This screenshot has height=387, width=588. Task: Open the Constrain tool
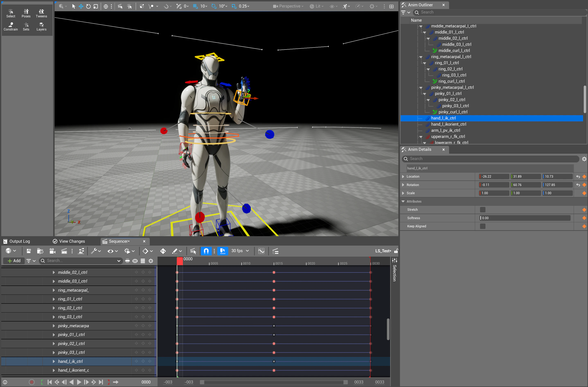pyautogui.click(x=11, y=26)
